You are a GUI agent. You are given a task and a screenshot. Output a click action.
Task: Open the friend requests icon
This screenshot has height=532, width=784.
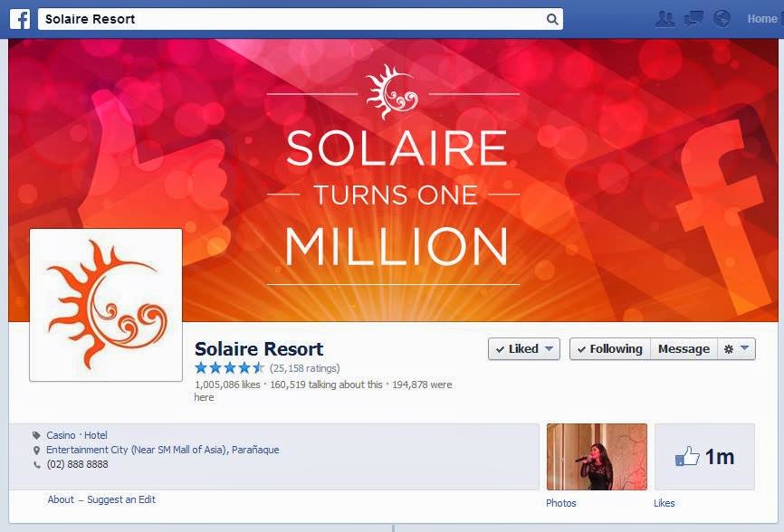click(664, 19)
